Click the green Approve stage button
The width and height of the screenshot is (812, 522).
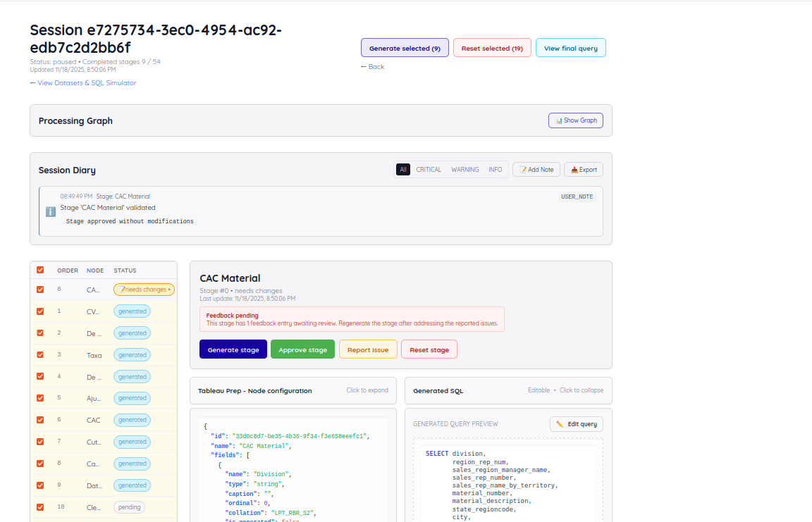pos(303,349)
